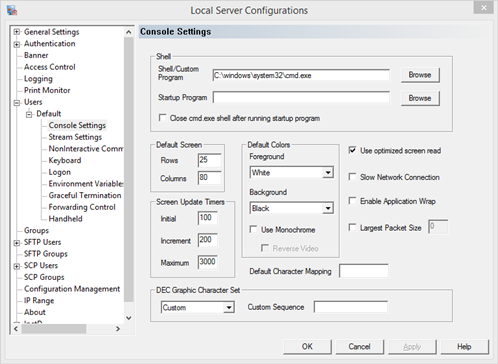Select IP Range in the tree

click(39, 300)
